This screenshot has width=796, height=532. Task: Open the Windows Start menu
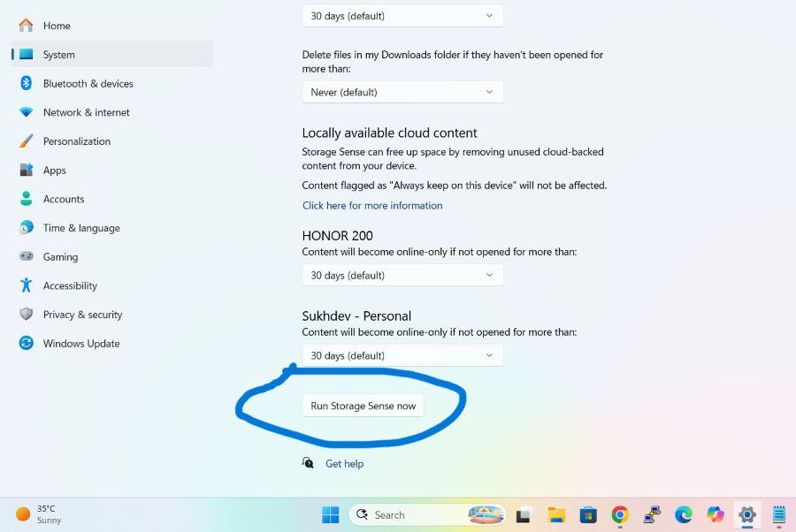point(331,514)
